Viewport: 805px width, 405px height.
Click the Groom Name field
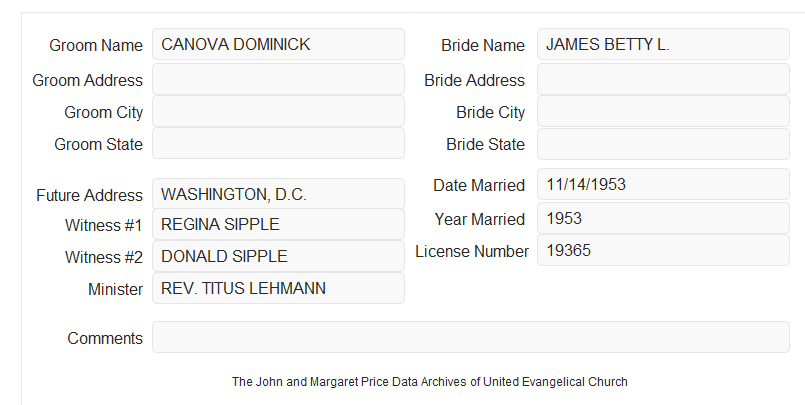pos(278,44)
